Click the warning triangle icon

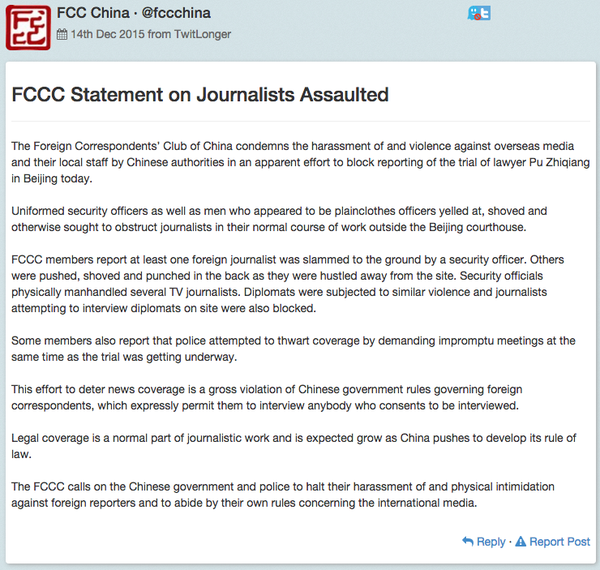[520, 541]
